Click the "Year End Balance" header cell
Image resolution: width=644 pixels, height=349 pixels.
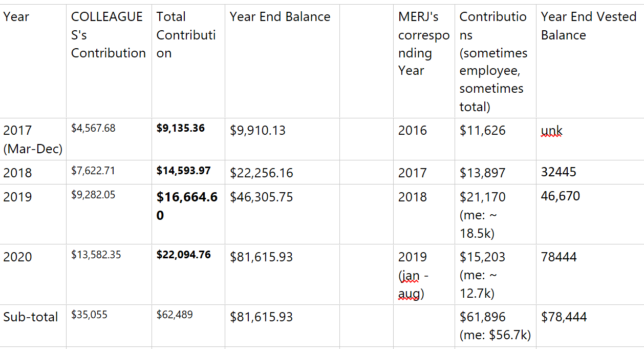(x=280, y=17)
